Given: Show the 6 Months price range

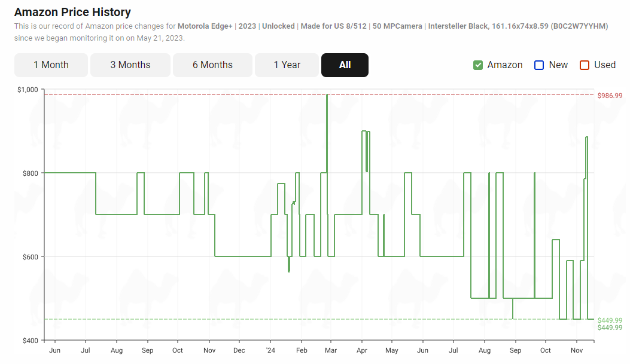Looking at the screenshot, I should tap(212, 65).
